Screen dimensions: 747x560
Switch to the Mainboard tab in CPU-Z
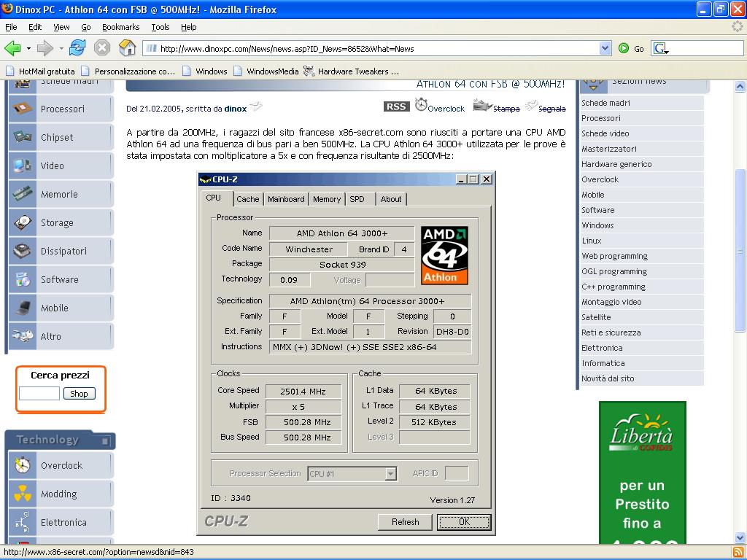[x=286, y=199]
